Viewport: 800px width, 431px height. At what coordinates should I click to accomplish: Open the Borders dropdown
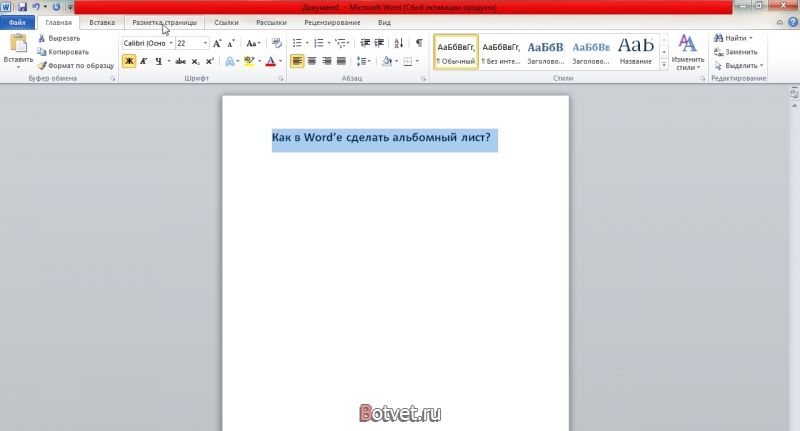tap(417, 61)
